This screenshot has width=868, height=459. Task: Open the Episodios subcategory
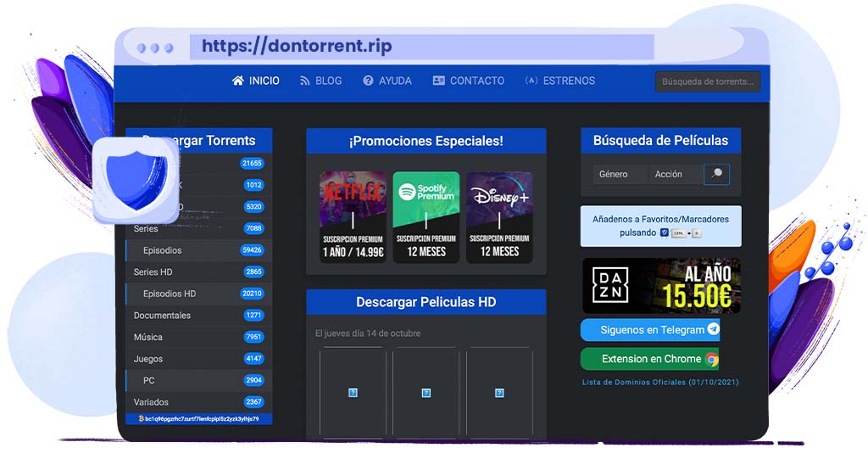click(198, 250)
